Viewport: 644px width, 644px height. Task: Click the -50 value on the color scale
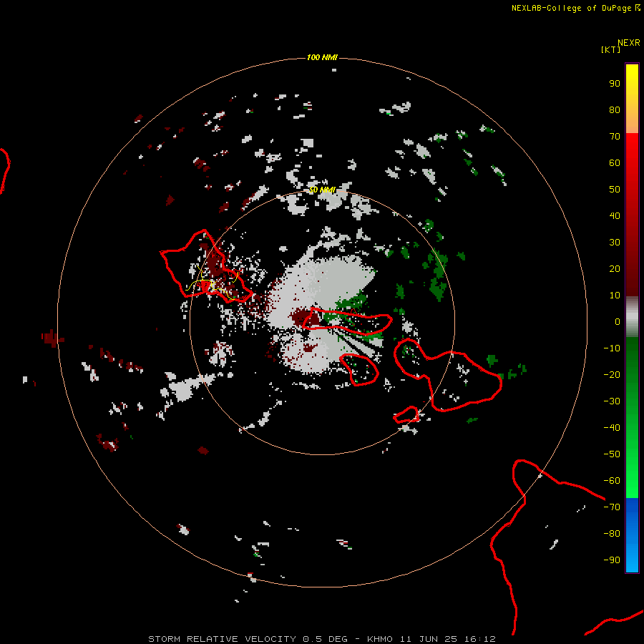pos(612,454)
